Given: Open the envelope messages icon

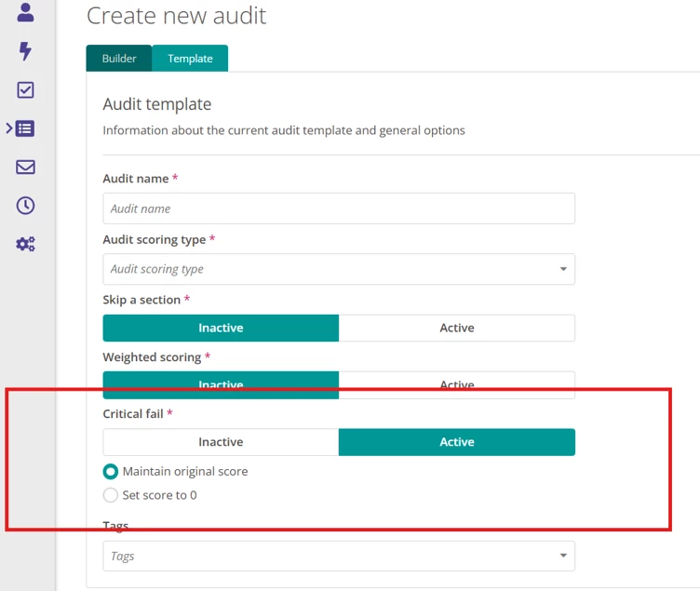Looking at the screenshot, I should pos(25,167).
